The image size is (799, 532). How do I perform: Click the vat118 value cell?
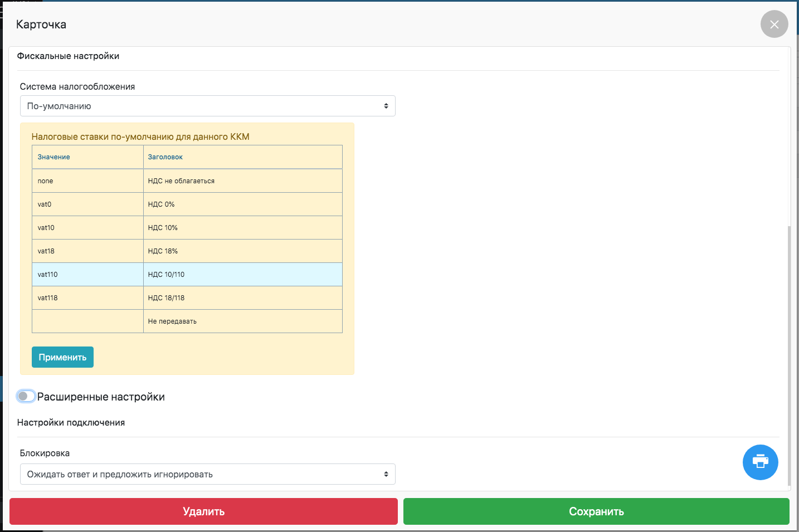pos(48,298)
